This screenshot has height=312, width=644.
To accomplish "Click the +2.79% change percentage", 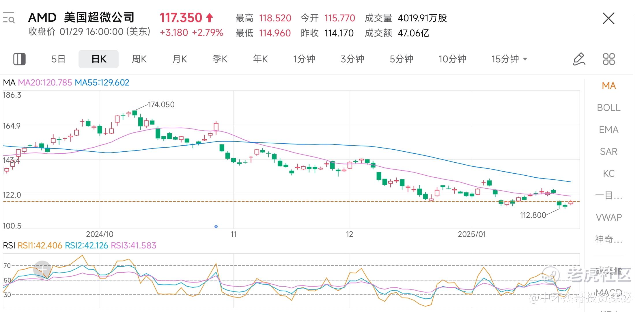I will [x=208, y=33].
